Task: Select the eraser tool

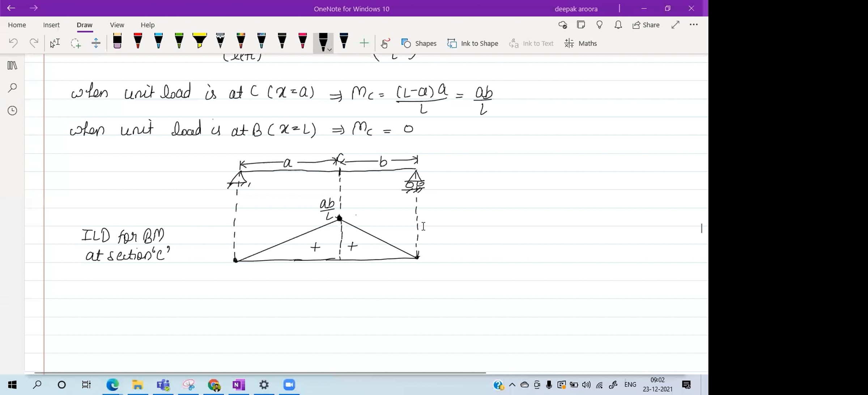Action: point(117,41)
